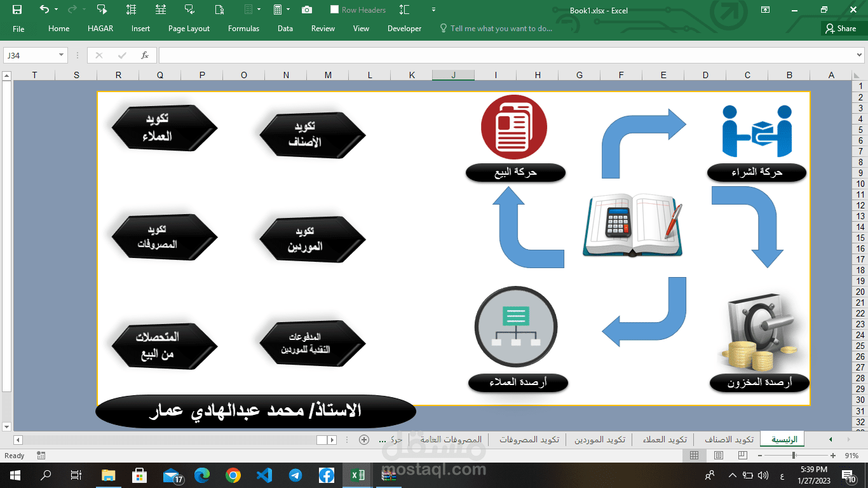Add a new sheet with the plus button
The width and height of the screenshot is (868, 488).
(364, 439)
